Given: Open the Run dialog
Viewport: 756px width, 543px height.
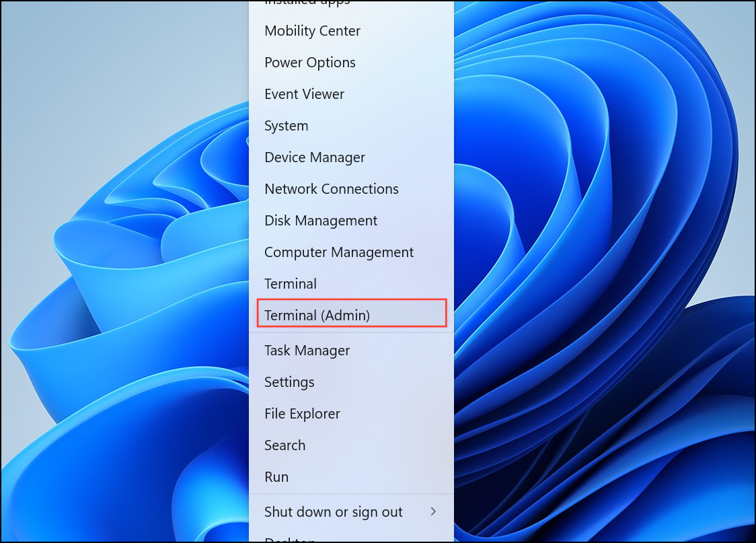Looking at the screenshot, I should click(x=276, y=477).
